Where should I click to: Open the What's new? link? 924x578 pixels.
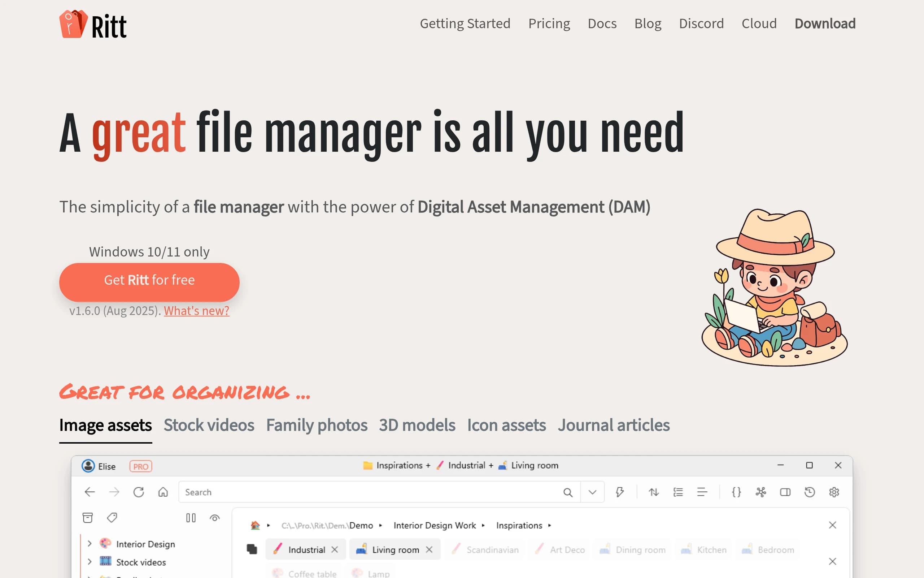pyautogui.click(x=197, y=311)
